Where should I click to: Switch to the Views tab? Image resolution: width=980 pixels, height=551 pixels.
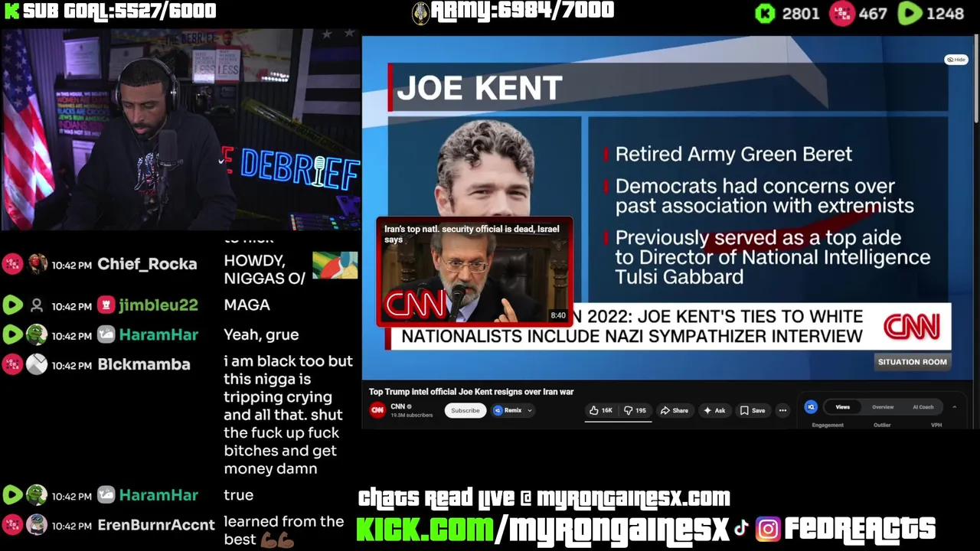pos(842,407)
